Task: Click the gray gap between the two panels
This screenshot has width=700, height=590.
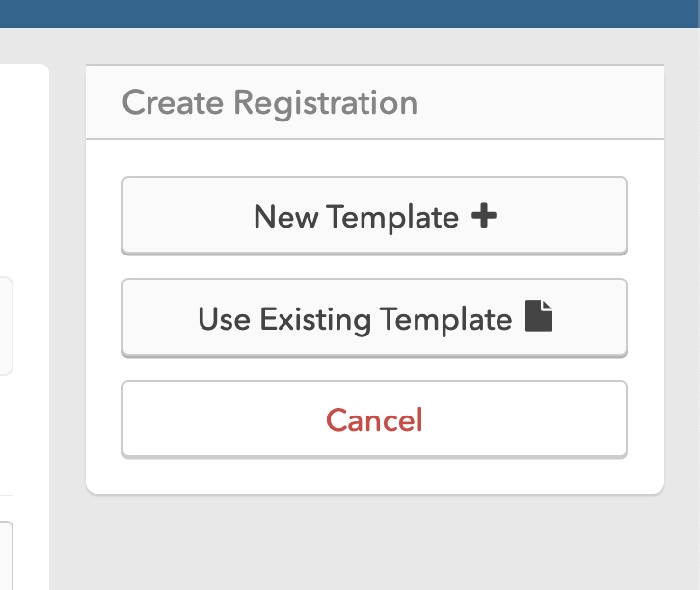Action: tap(67, 289)
